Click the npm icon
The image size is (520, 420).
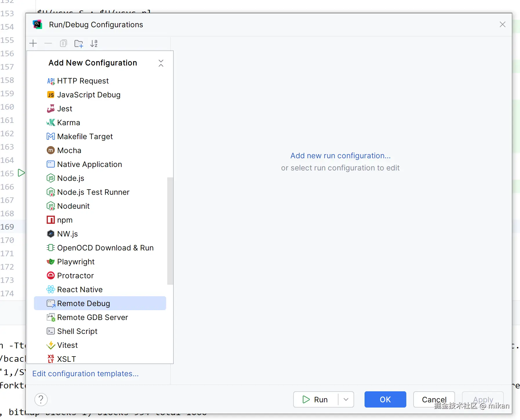[x=51, y=220]
